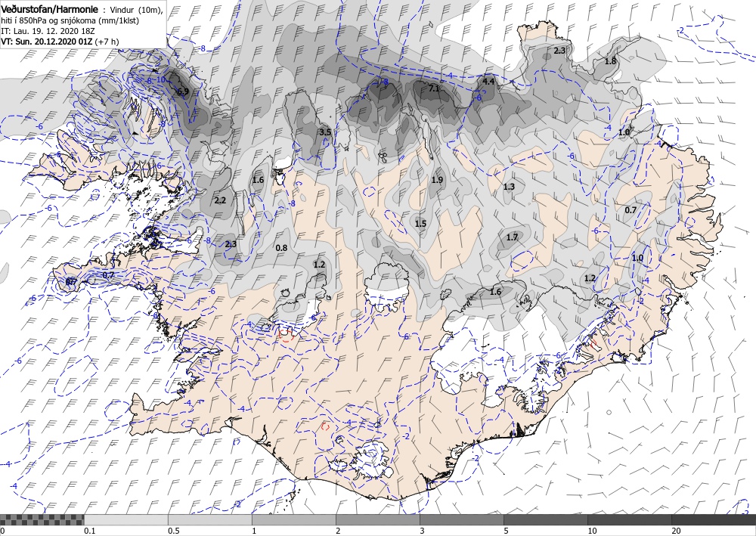Click the Veðurstofan/Harmonie title text
This screenshot has height=536, width=756.
[x=50, y=9]
